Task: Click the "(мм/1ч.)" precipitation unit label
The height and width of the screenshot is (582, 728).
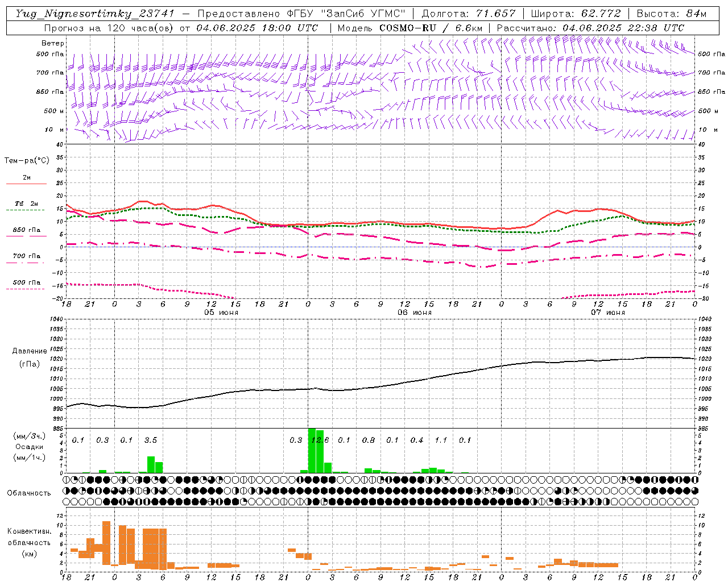Action: [x=30, y=458]
